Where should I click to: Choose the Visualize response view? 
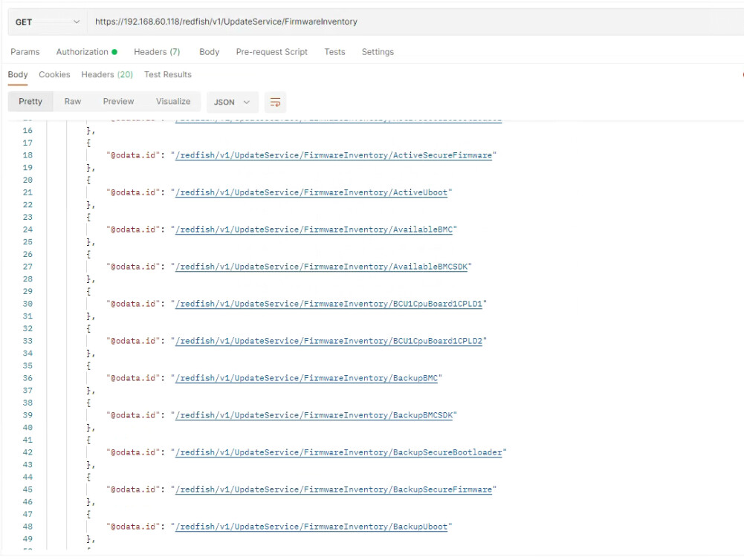pyautogui.click(x=173, y=102)
